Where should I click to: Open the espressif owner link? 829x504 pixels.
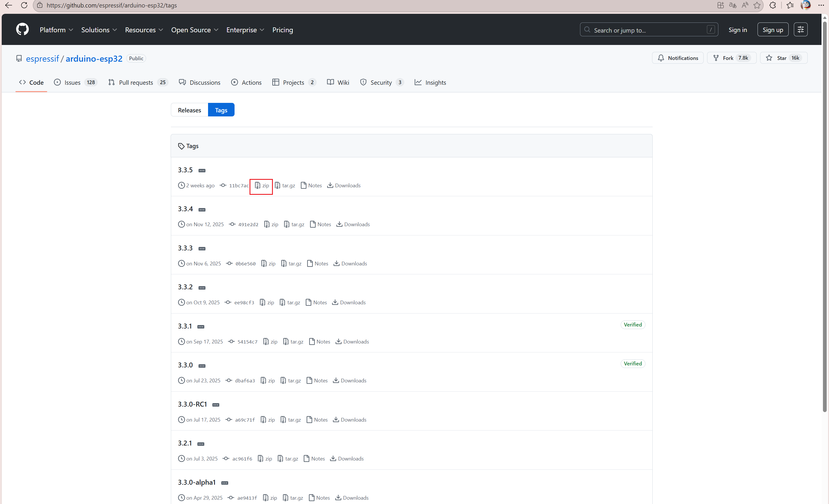pos(42,58)
